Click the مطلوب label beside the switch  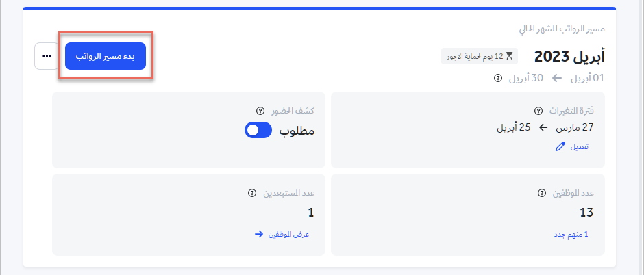(297, 131)
